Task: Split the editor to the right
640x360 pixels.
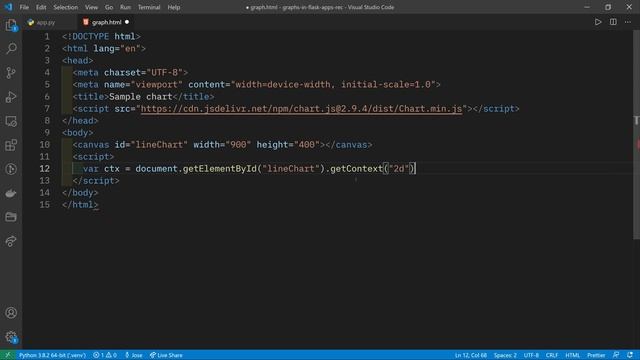Action: tap(613, 22)
